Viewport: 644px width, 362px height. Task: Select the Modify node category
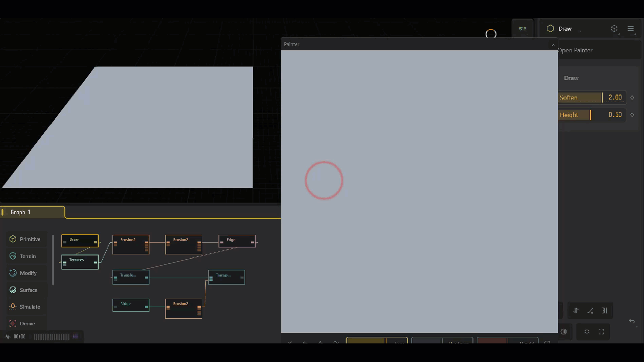(23, 273)
